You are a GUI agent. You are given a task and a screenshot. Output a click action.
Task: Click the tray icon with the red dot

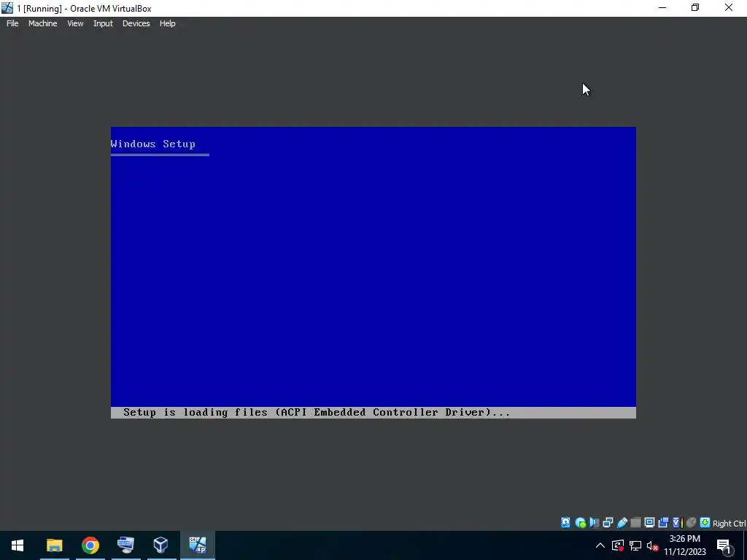pyautogui.click(x=618, y=545)
